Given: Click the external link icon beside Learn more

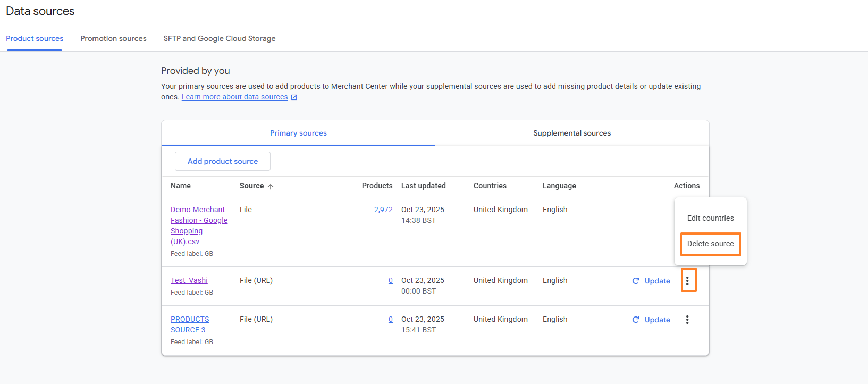Looking at the screenshot, I should point(294,97).
